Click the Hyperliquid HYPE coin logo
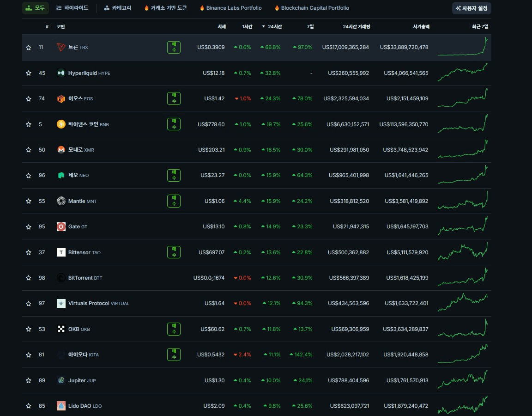Screen dimensions: 532x416 61,73
